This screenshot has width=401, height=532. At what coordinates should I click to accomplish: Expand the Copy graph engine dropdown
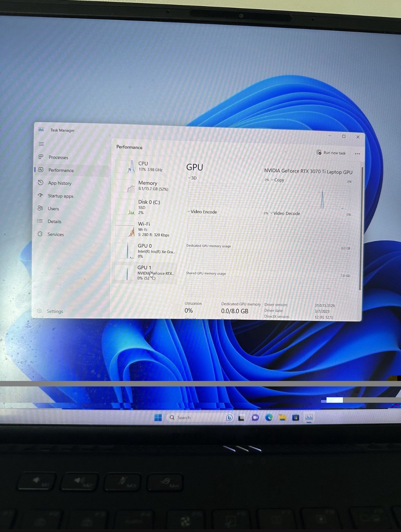tap(272, 180)
